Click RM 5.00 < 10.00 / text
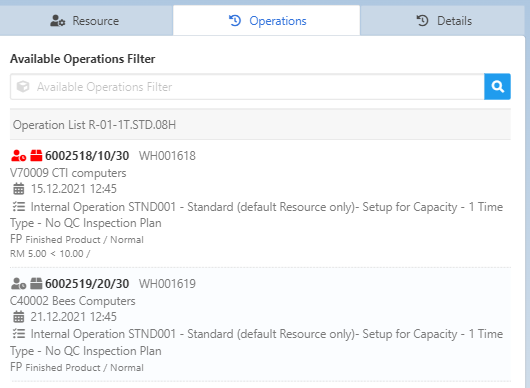The width and height of the screenshot is (530, 388). tap(50, 253)
